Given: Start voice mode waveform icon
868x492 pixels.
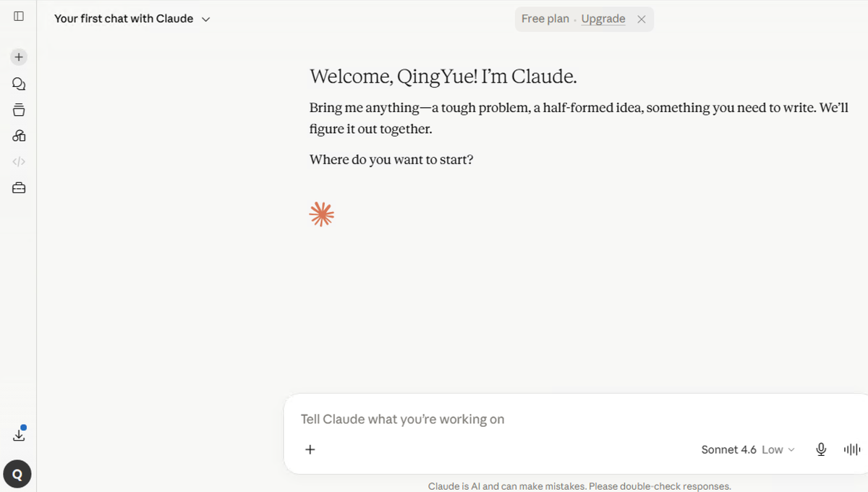Looking at the screenshot, I should 851,449.
